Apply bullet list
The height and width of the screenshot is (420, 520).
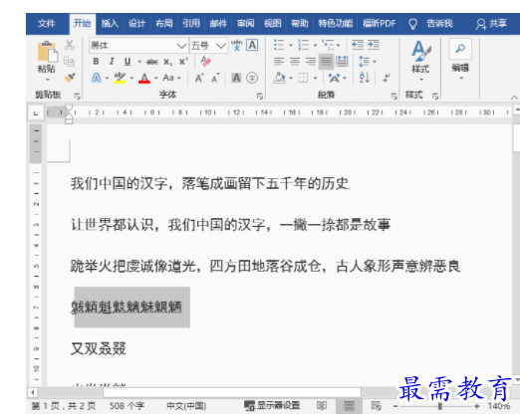pyautogui.click(x=279, y=45)
